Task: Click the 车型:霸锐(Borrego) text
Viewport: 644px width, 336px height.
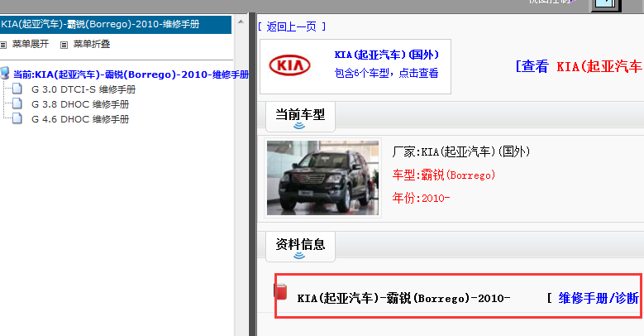Action: [x=444, y=175]
